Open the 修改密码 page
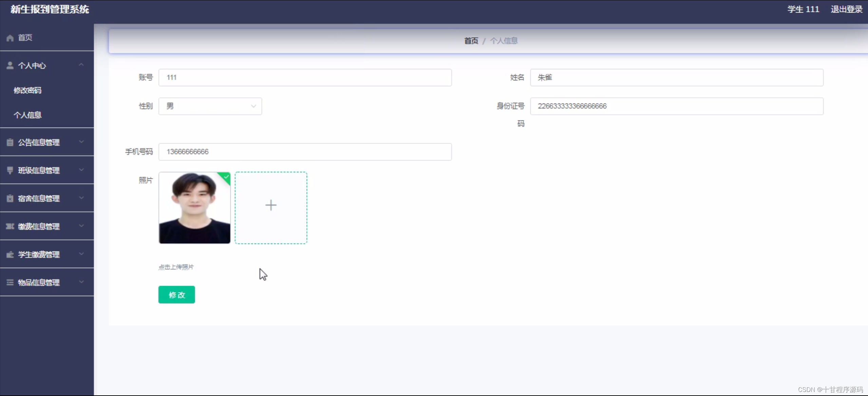The width and height of the screenshot is (868, 396). click(x=27, y=90)
